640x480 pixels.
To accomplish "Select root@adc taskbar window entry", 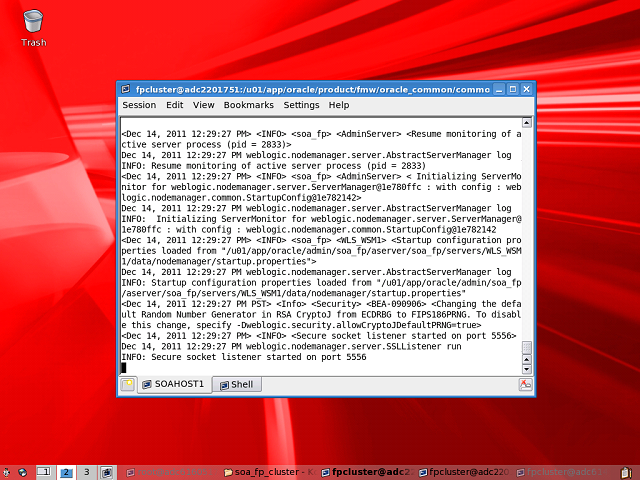I will (x=170, y=472).
